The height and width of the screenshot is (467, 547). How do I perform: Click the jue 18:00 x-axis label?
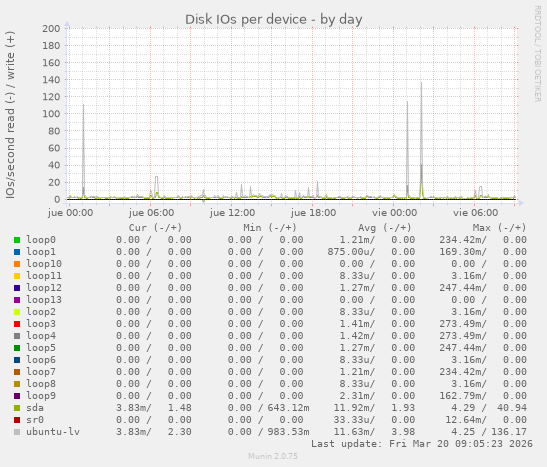313,213
